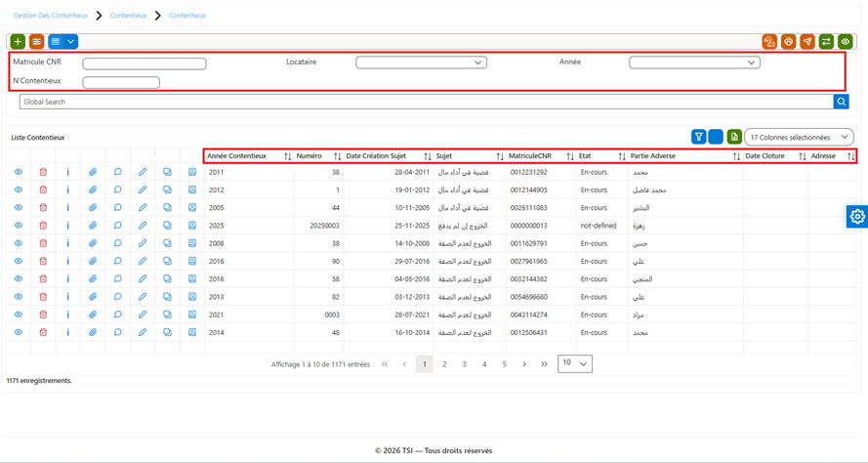The height and width of the screenshot is (463, 868).
Task: Click the orange paper plane send icon
Action: coord(807,42)
